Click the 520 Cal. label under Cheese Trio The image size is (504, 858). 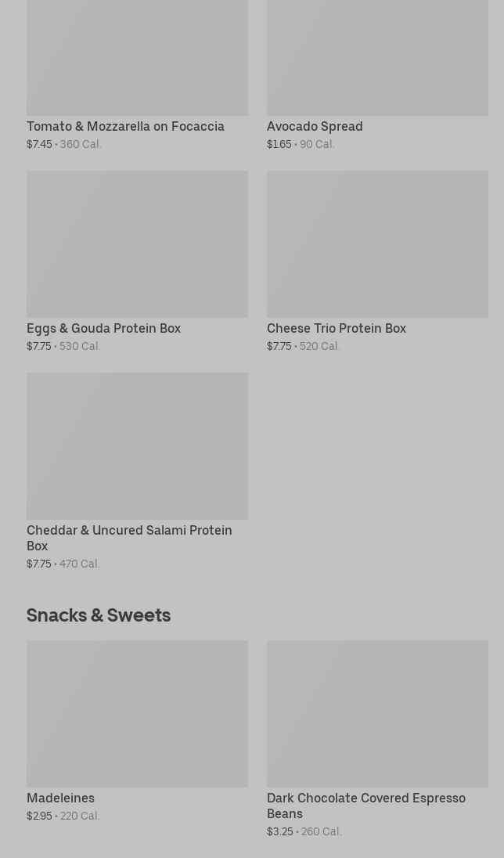coord(319,347)
